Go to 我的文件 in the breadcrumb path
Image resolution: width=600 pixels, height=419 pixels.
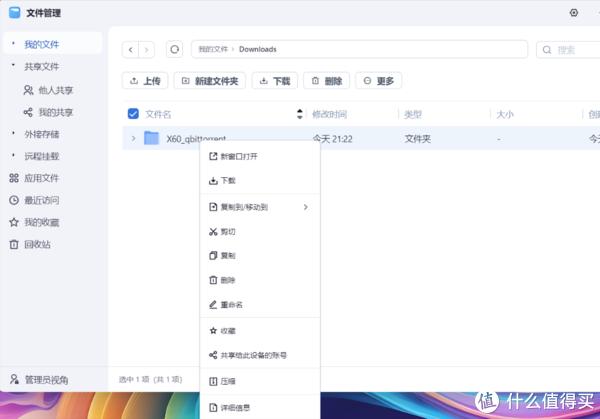pyautogui.click(x=213, y=49)
